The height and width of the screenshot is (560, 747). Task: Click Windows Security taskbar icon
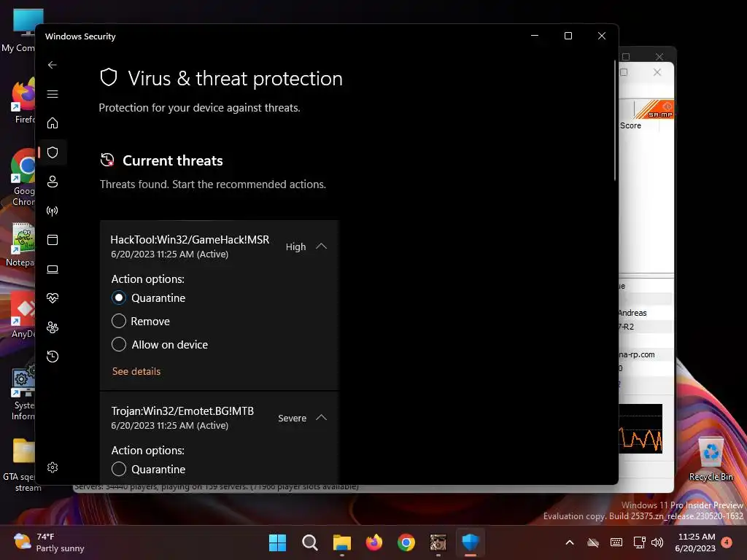[x=471, y=542]
